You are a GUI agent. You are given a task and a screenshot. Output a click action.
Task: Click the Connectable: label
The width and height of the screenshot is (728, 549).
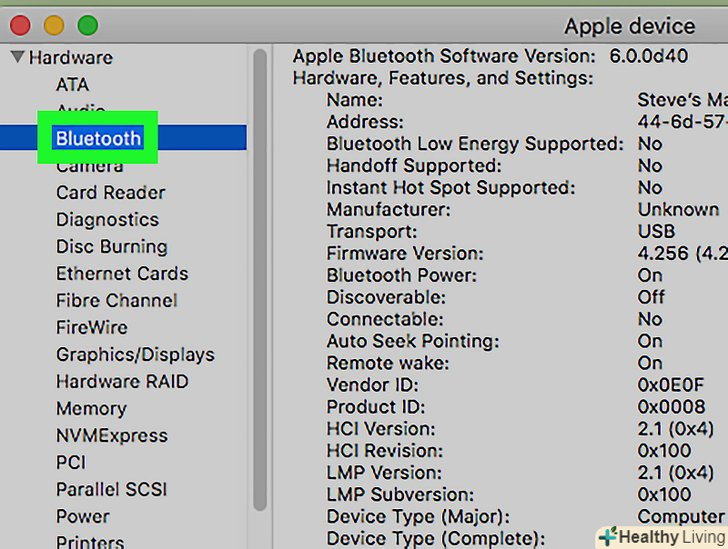coord(385,319)
